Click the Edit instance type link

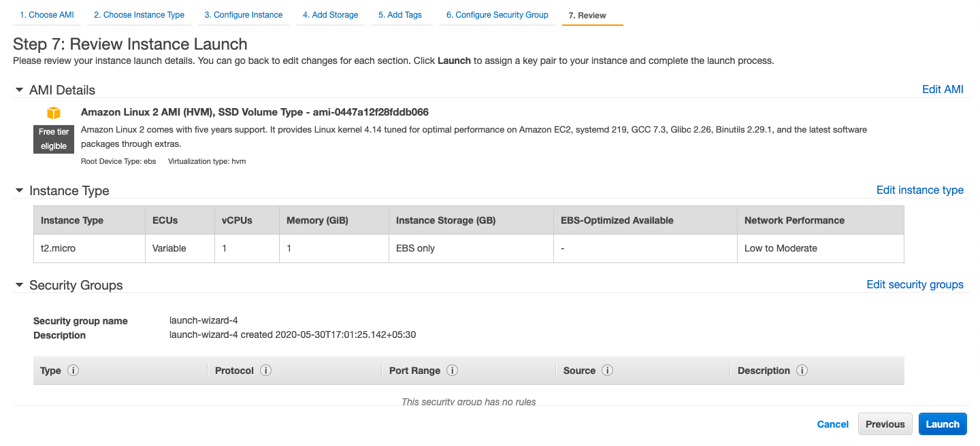920,190
